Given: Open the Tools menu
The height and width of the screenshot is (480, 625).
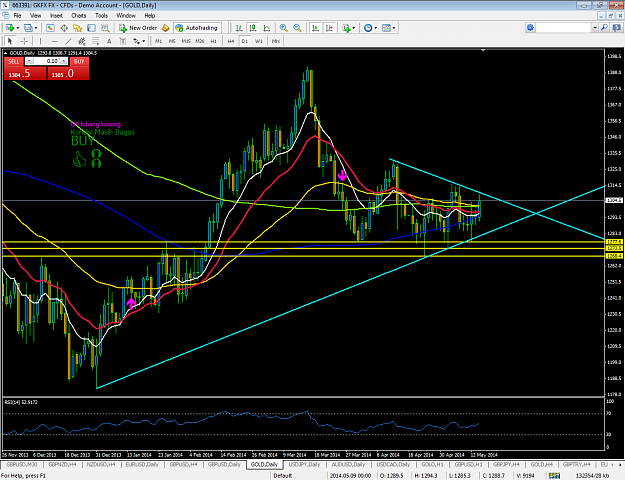Looking at the screenshot, I should (101, 16).
